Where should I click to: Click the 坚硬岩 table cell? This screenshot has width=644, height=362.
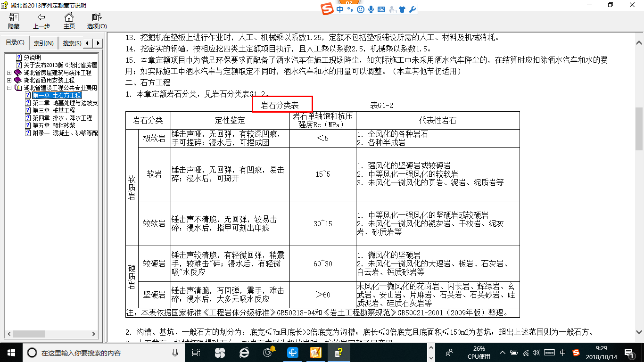(x=154, y=295)
